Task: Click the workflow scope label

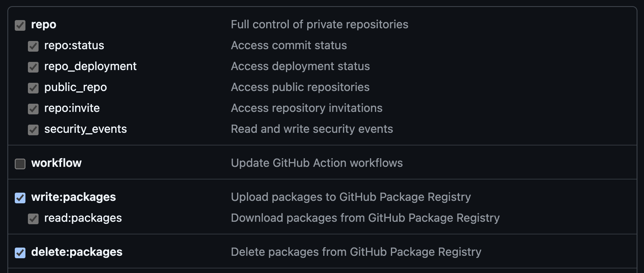Action: 57,164
